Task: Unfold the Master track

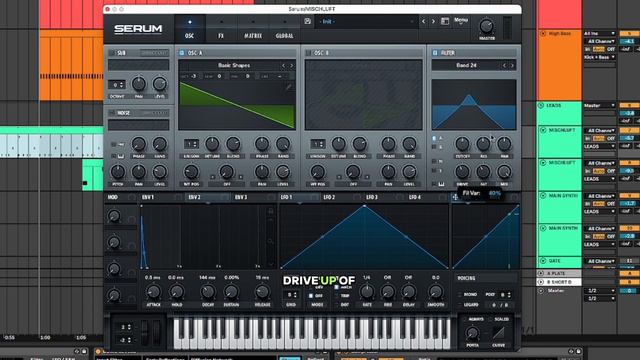Action: pyautogui.click(x=541, y=291)
